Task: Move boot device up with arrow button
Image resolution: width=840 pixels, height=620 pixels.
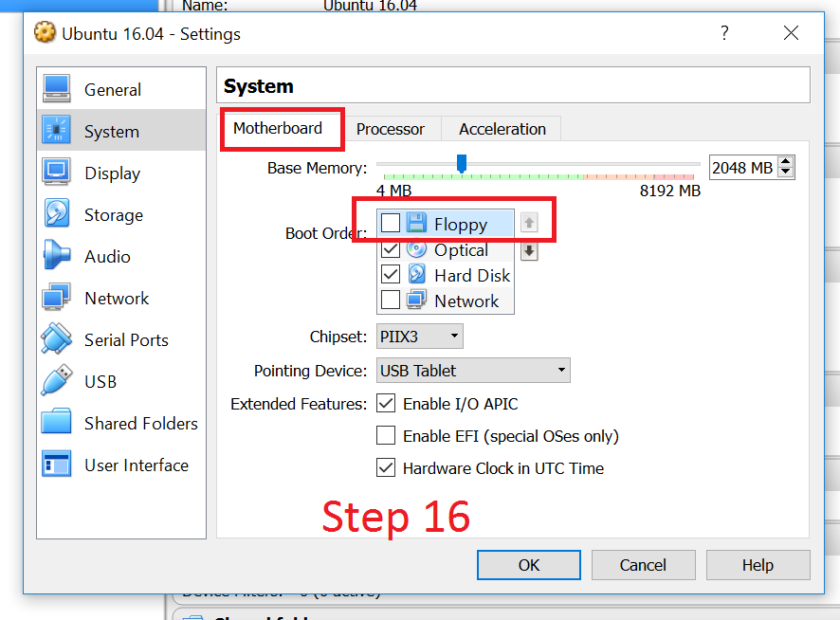Action: (529, 223)
